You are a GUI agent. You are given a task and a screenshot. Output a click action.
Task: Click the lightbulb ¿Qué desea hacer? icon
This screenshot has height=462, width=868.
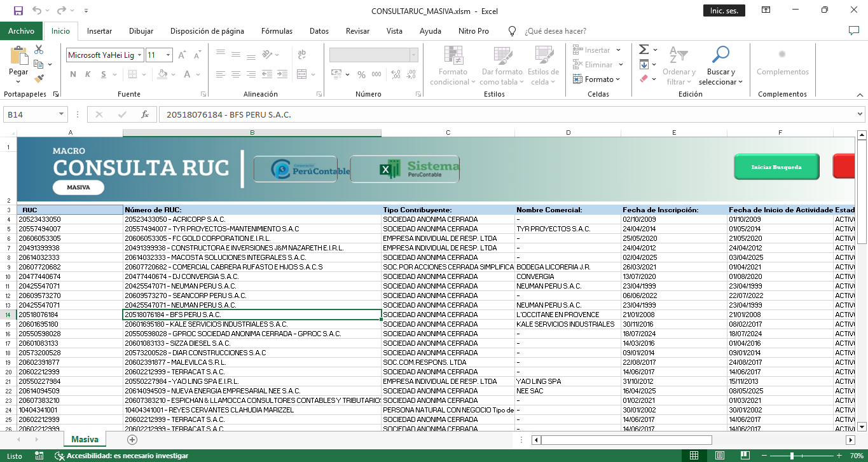pyautogui.click(x=512, y=31)
